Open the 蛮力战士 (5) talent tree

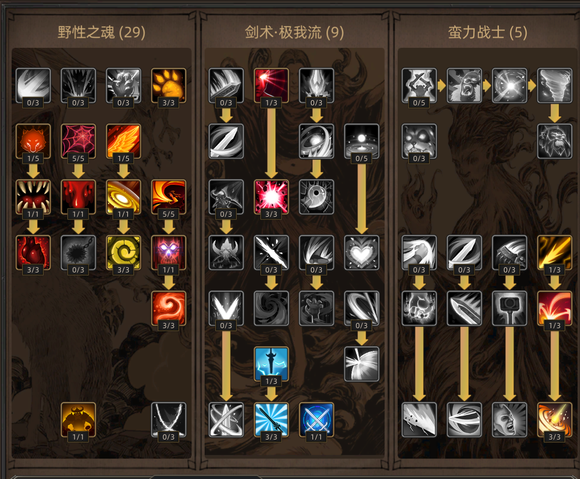click(488, 33)
